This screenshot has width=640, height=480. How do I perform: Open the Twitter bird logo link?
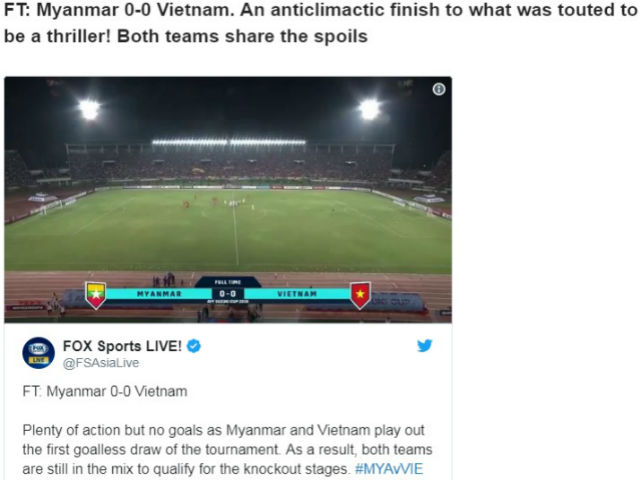[424, 345]
